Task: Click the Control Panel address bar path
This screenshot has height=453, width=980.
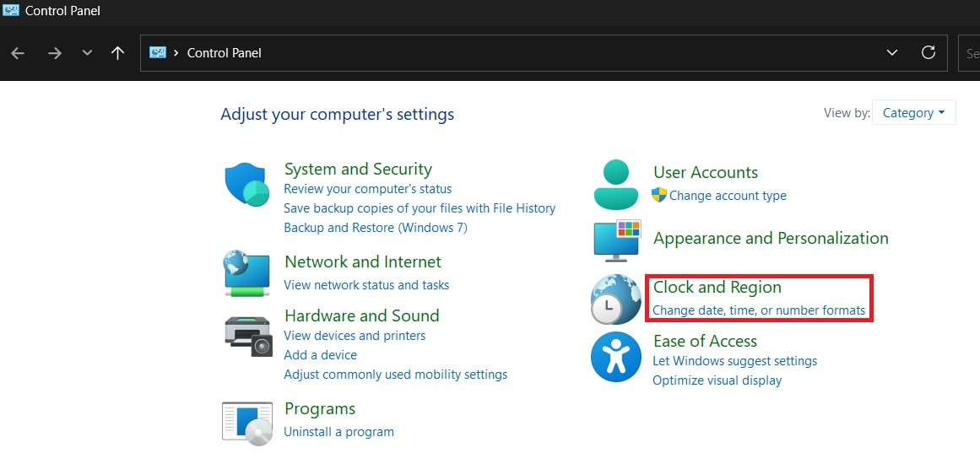Action: tap(225, 52)
